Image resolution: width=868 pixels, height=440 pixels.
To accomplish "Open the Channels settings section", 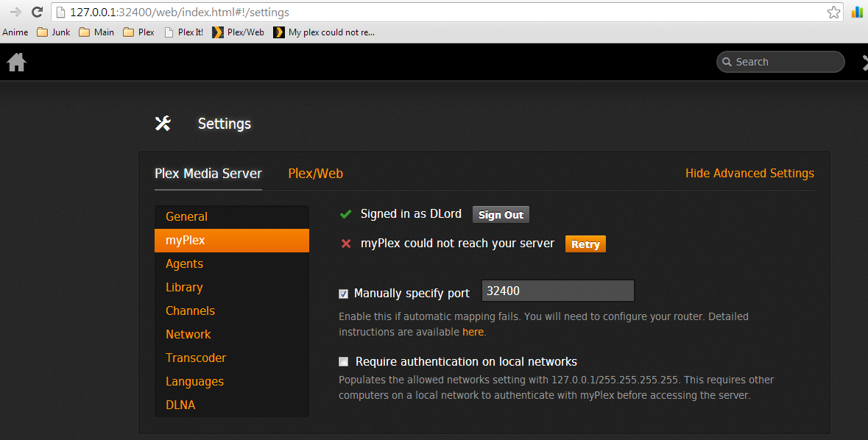I will (x=231, y=311).
